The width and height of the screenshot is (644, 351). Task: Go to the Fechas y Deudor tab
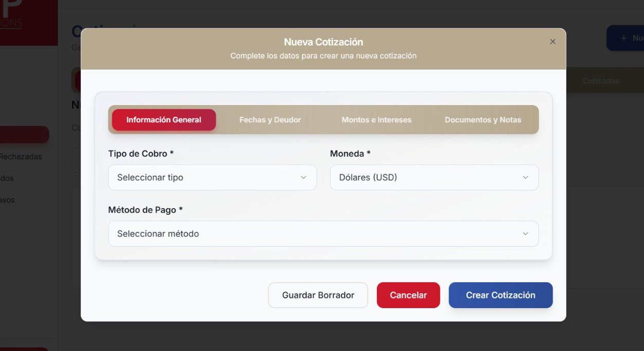coord(270,120)
